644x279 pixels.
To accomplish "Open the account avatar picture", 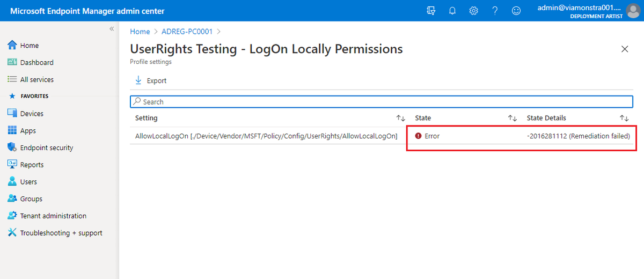I will tap(633, 11).
